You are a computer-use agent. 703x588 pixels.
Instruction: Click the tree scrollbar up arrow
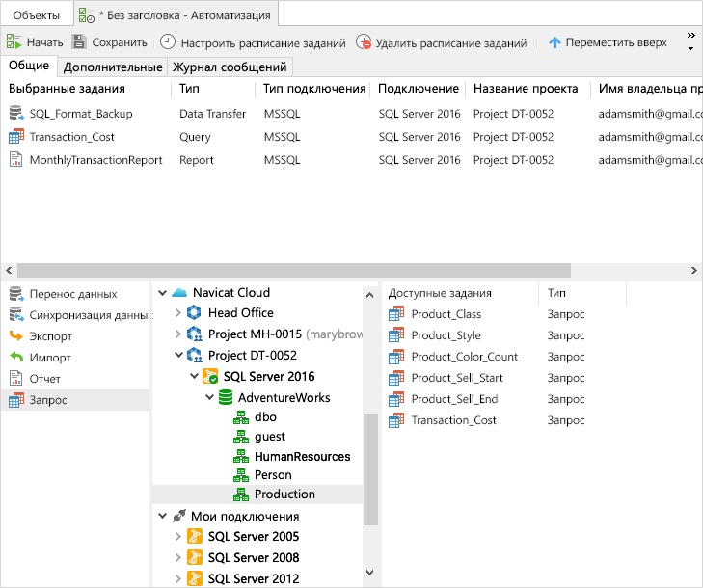370,295
